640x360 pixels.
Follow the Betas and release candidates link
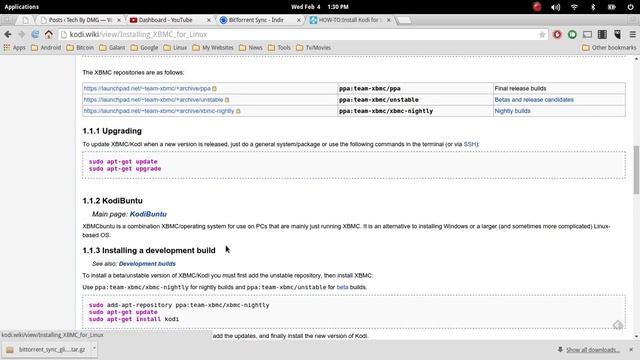534,100
